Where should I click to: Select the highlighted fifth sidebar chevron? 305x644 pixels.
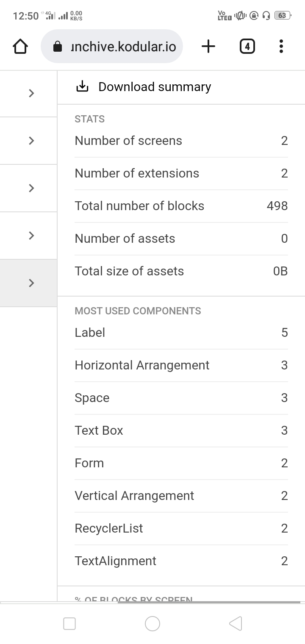(31, 283)
